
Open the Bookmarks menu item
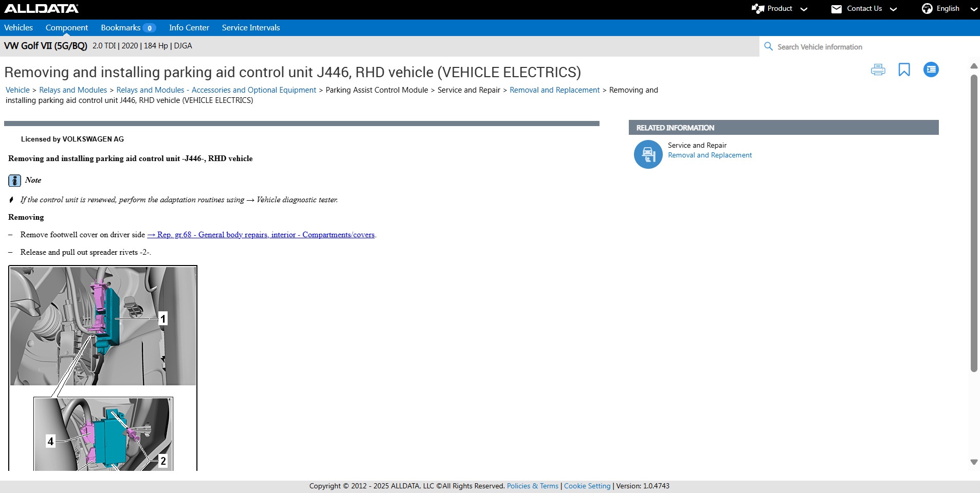pos(121,28)
